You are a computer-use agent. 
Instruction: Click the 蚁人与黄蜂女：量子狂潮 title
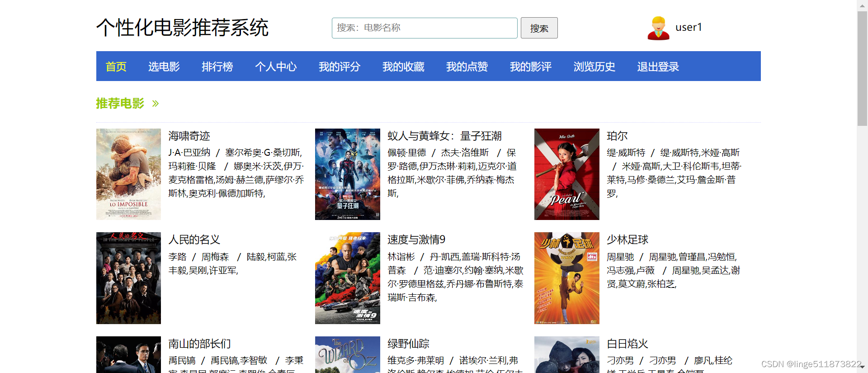coord(444,136)
